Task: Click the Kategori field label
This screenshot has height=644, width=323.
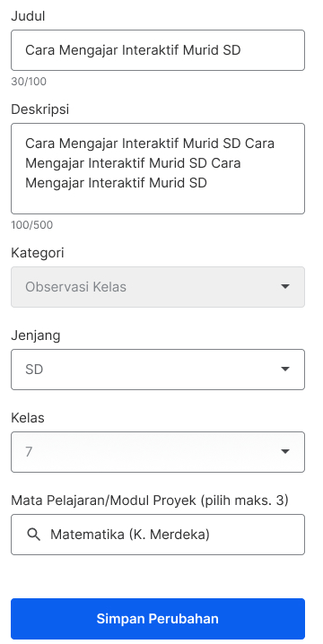Action: (x=38, y=253)
